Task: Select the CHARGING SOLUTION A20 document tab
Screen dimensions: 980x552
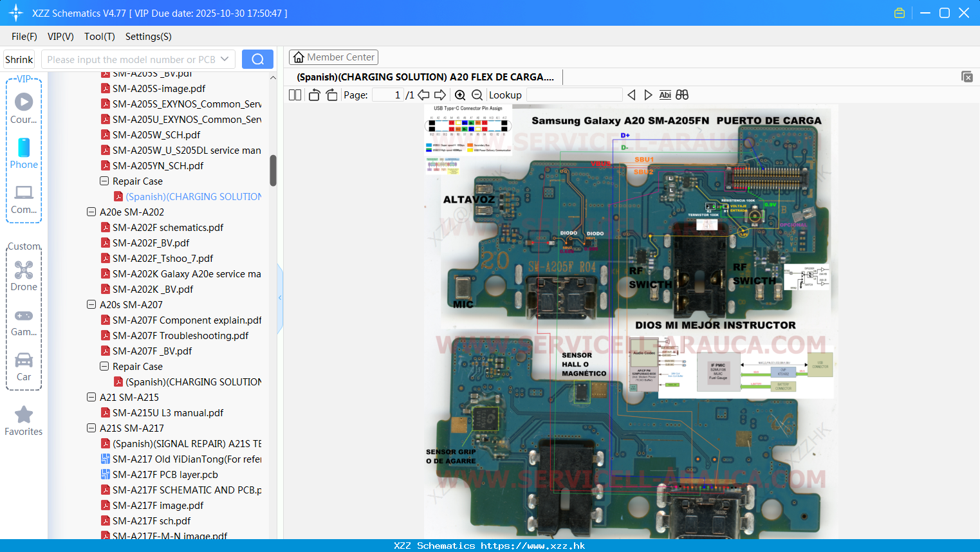Action: click(425, 77)
